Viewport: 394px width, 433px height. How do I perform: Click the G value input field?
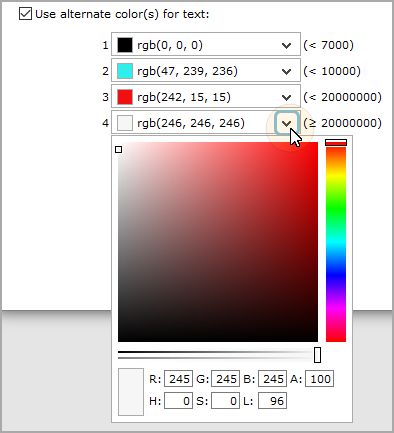click(225, 379)
